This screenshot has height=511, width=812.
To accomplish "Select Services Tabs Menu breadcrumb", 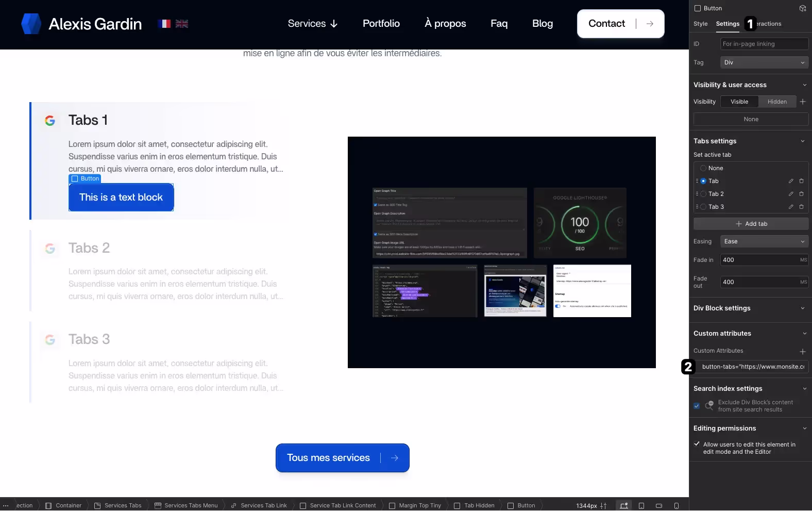I will tap(187, 505).
